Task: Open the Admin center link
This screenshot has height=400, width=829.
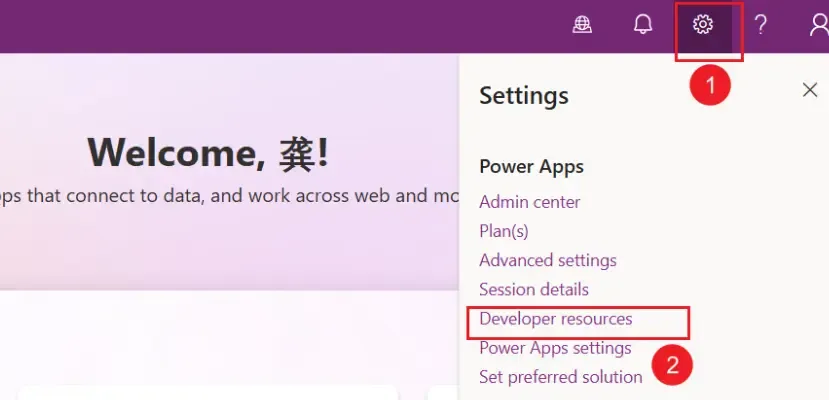Action: pyautogui.click(x=529, y=202)
